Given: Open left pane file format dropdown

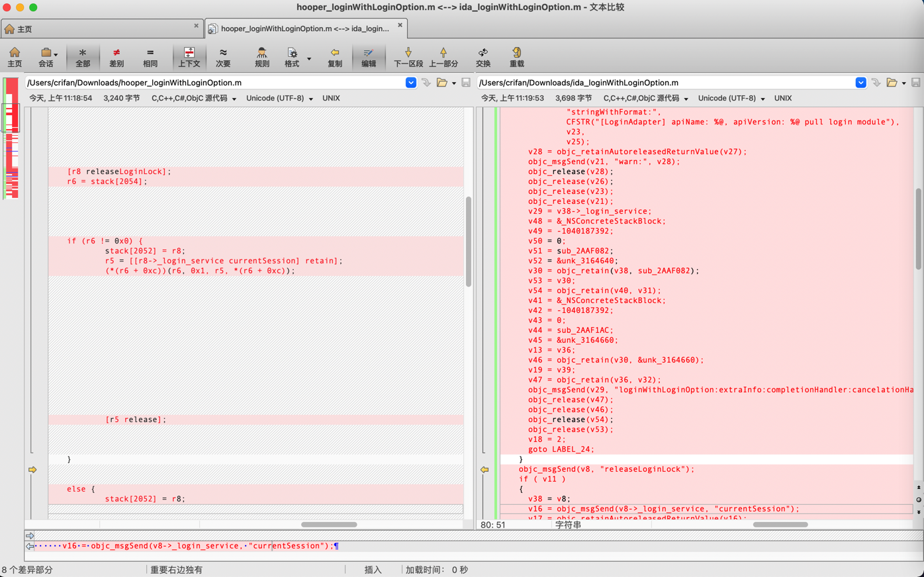Looking at the screenshot, I should (194, 98).
